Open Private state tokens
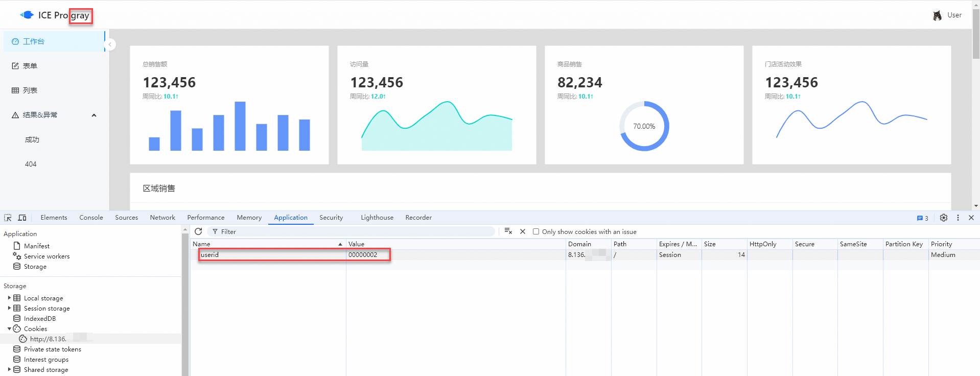Screen dimensions: 980x376 click(52, 349)
